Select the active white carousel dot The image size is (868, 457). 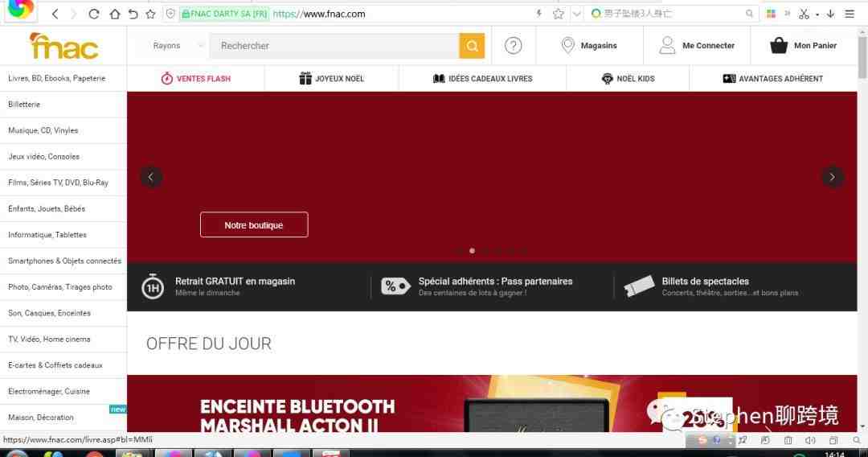pos(472,251)
